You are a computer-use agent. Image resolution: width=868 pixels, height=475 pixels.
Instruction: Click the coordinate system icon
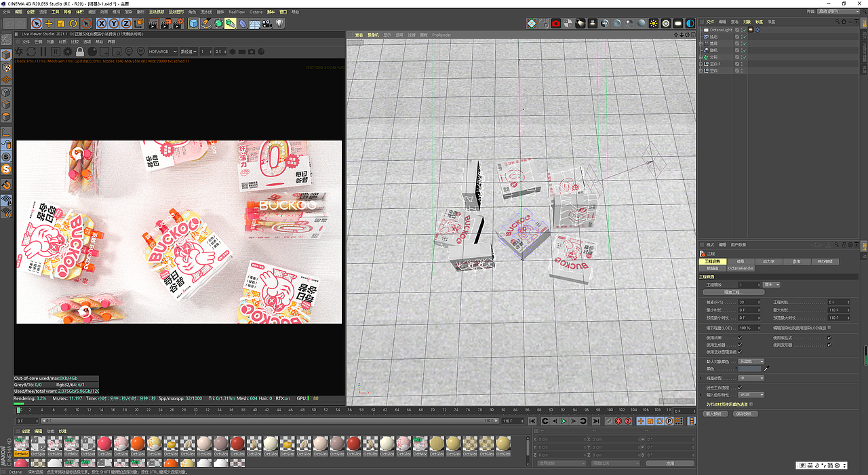[x=138, y=23]
